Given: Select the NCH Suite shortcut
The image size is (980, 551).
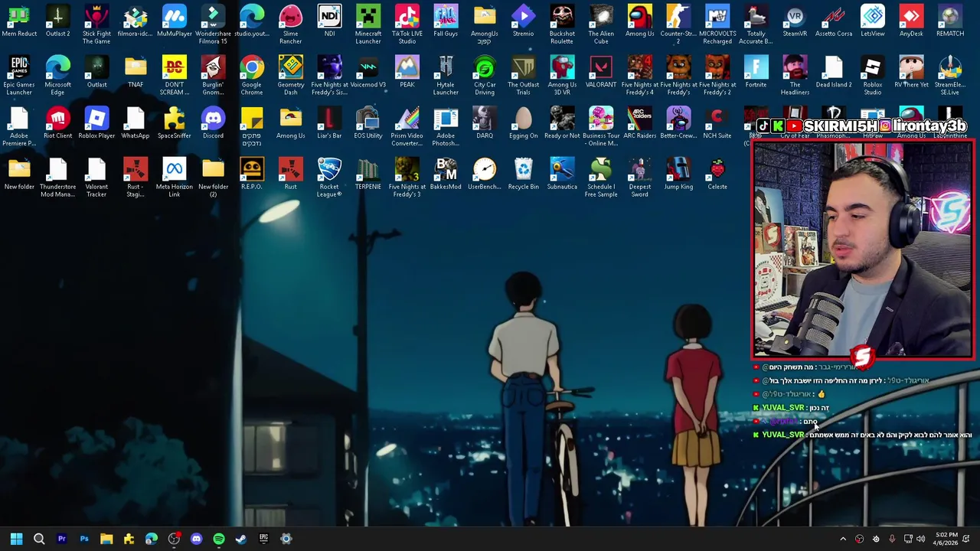Looking at the screenshot, I should [x=717, y=123].
